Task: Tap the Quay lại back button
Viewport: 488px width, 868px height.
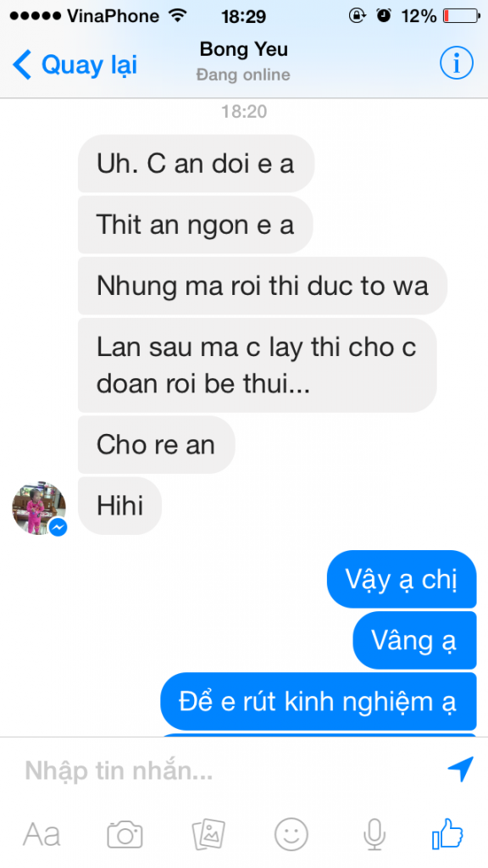Action: tap(75, 64)
